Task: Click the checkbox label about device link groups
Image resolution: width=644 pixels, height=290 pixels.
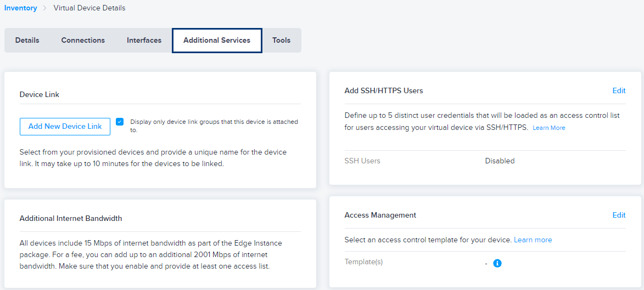Action: 214,126
